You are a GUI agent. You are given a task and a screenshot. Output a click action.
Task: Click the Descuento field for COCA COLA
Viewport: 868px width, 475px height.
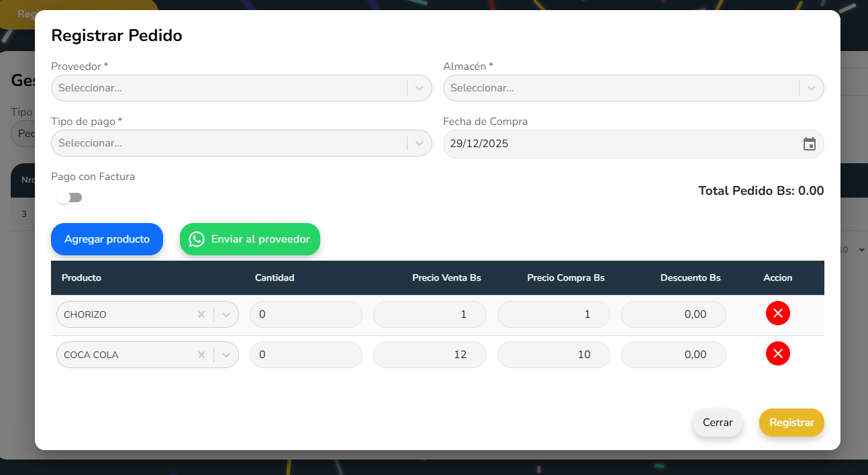click(x=673, y=355)
